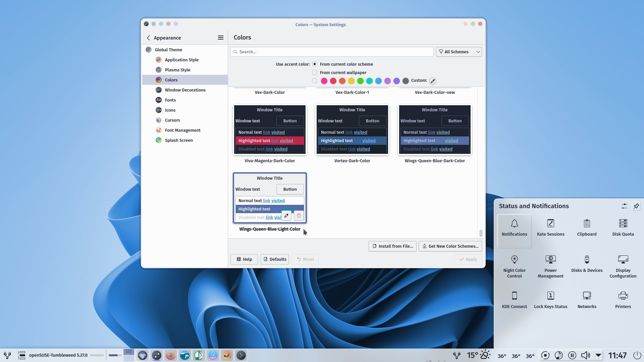Select the magenta accent color swatch
644x362 pixels.
(x=324, y=81)
